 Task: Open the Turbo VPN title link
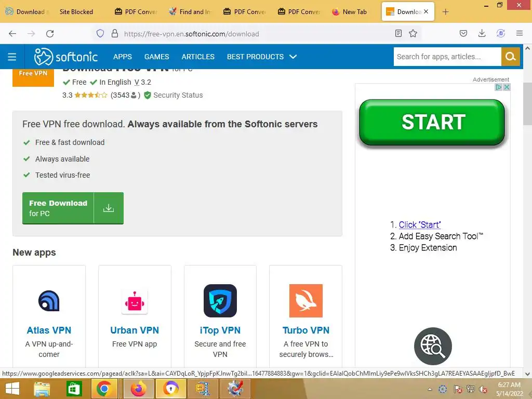point(305,330)
